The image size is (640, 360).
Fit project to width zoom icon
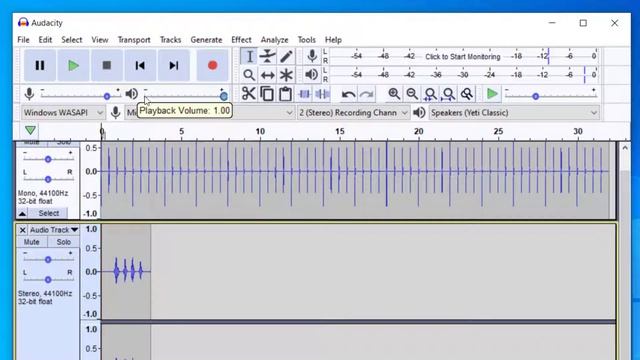[x=449, y=94]
